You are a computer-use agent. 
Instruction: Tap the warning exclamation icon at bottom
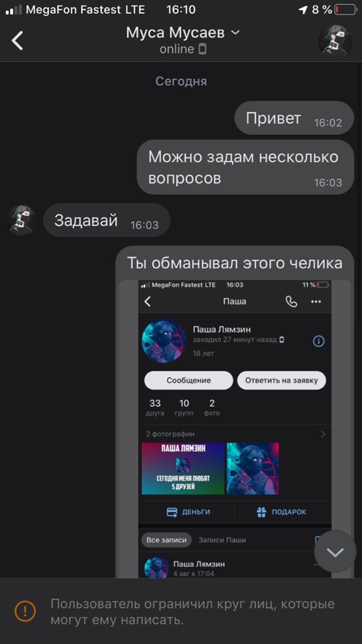(25, 611)
